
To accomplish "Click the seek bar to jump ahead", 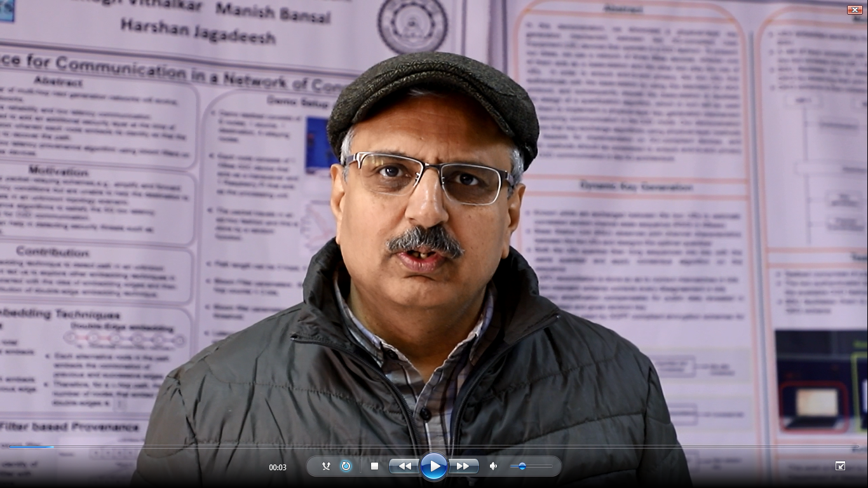I will coord(434,447).
